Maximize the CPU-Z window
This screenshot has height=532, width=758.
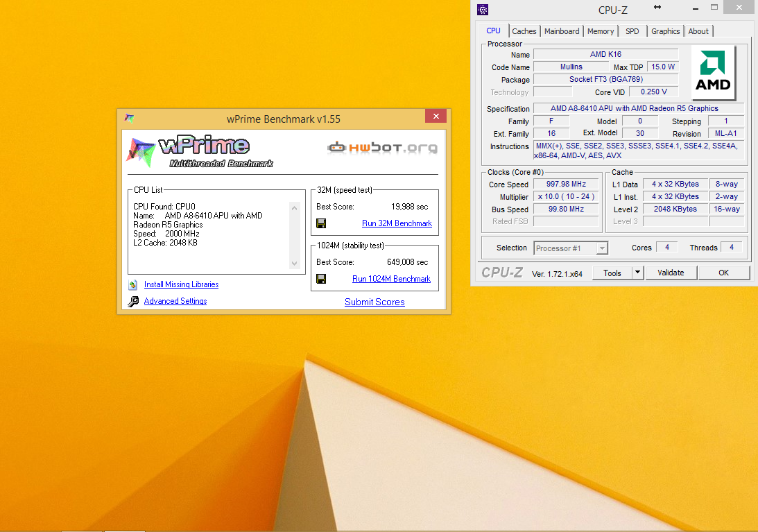pyautogui.click(x=714, y=7)
